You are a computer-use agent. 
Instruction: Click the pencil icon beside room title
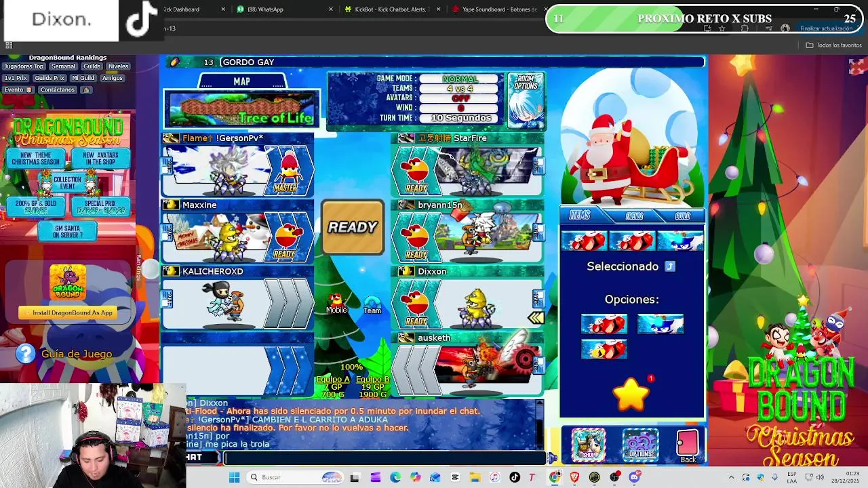pos(174,62)
